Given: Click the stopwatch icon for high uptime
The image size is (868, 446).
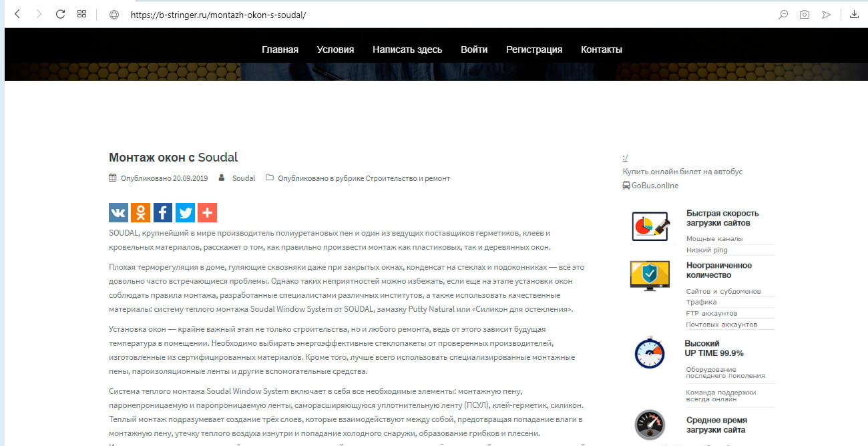Looking at the screenshot, I should [x=649, y=353].
